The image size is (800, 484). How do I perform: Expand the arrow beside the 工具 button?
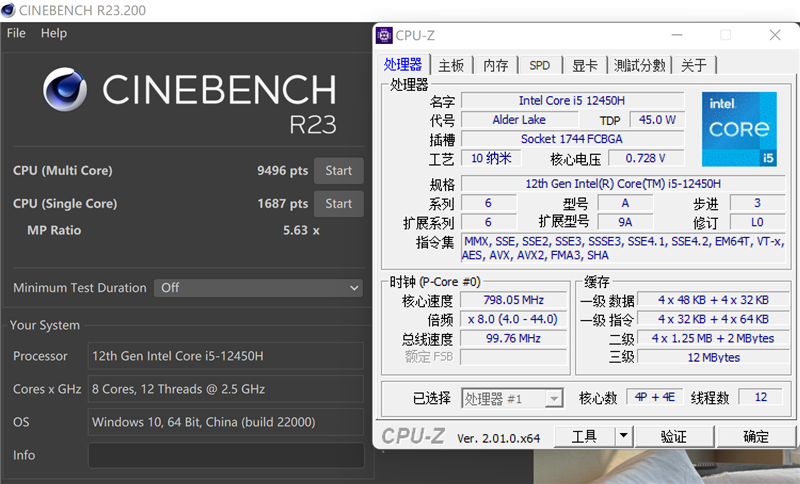(x=623, y=436)
